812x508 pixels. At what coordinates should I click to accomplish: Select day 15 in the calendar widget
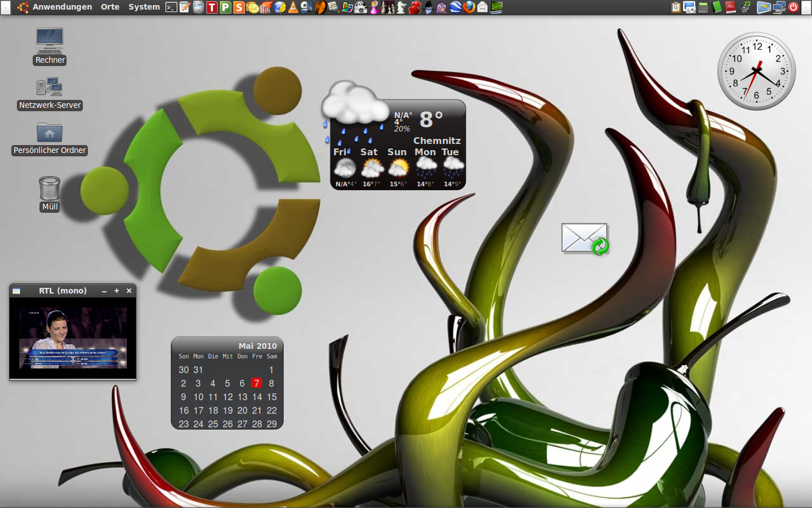click(x=272, y=397)
